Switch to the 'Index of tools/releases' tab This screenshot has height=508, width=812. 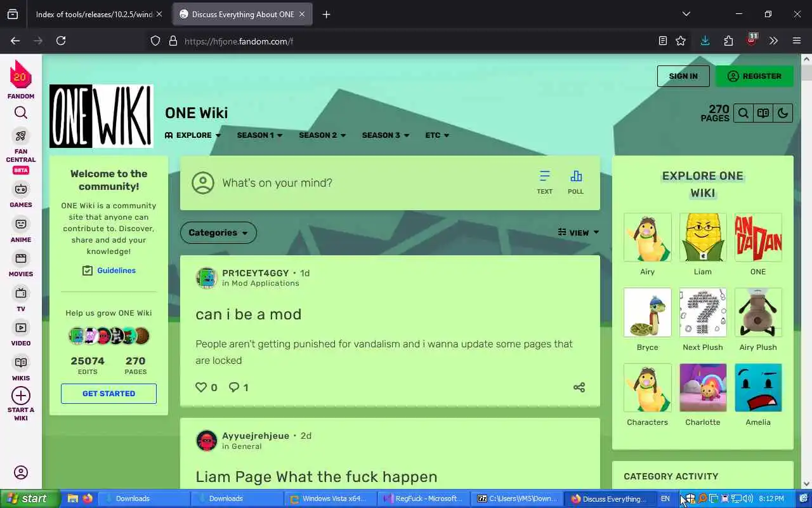pyautogui.click(x=94, y=14)
